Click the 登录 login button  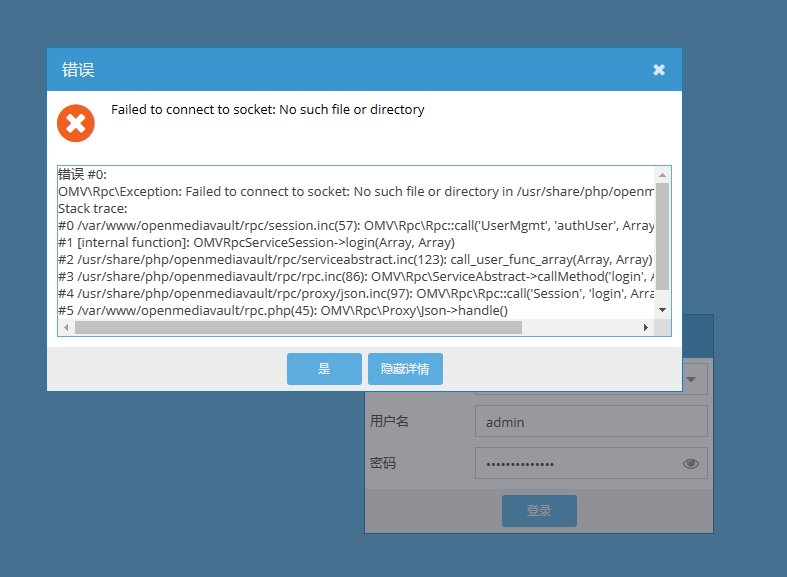[x=539, y=511]
